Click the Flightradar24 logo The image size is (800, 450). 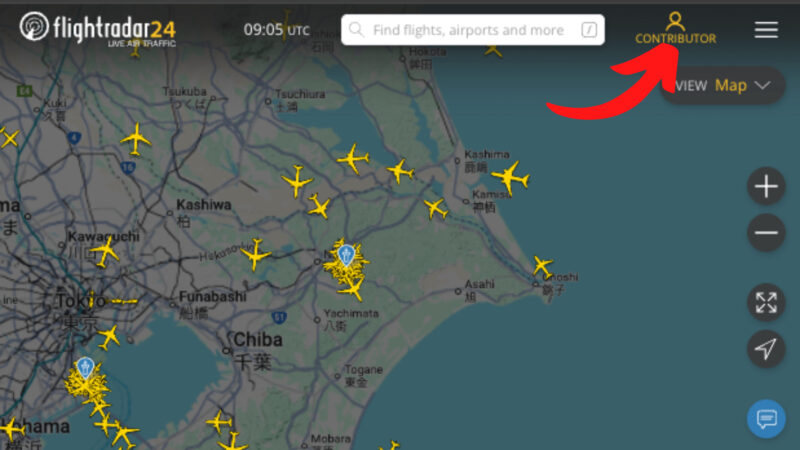pyautogui.click(x=97, y=28)
